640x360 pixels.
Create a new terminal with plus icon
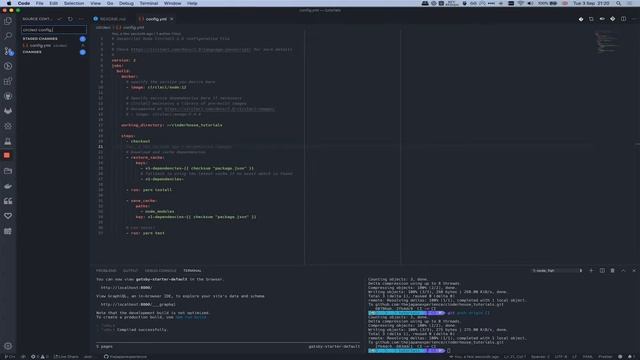(x=591, y=271)
